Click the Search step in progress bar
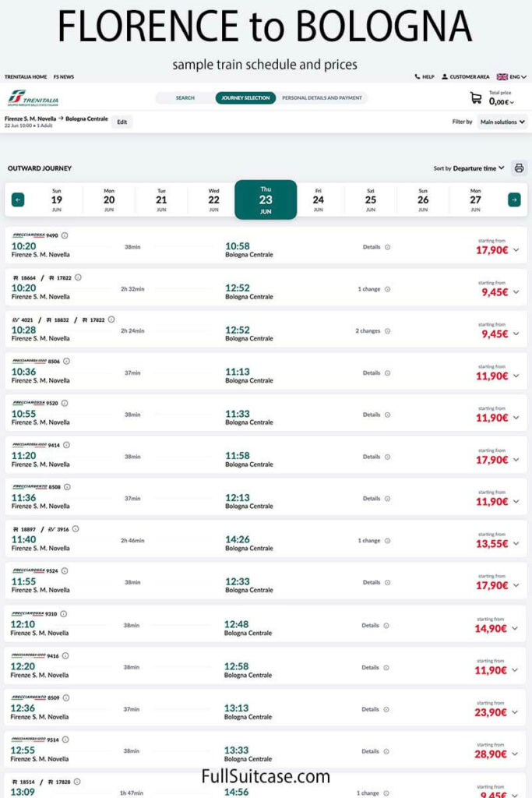This screenshot has height=798, width=532. pos(185,98)
